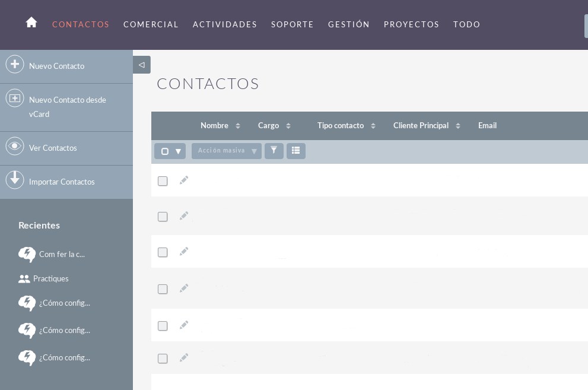Image resolution: width=588 pixels, height=390 pixels.
Task: Click the Tipo contacto column header
Action: [x=341, y=126]
